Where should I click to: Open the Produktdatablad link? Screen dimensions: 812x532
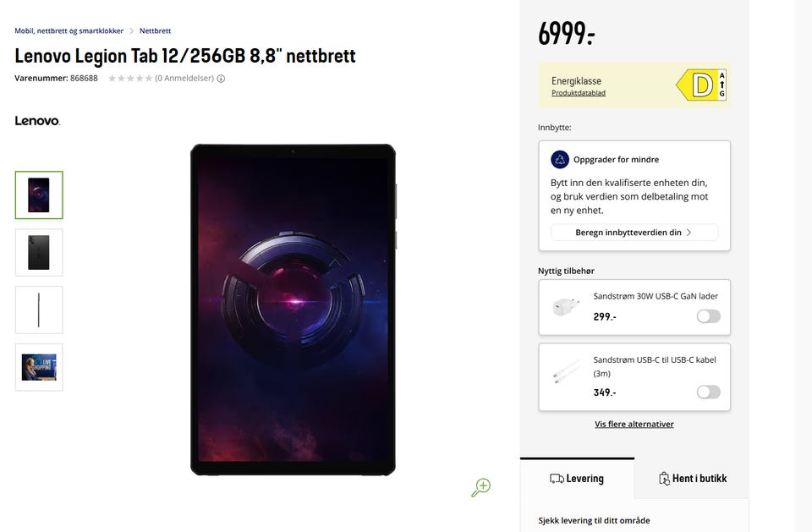click(x=579, y=93)
